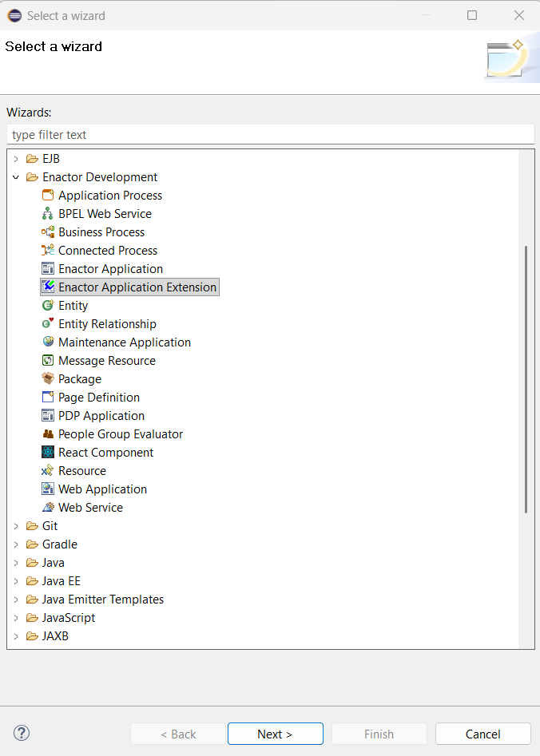Click the Eclipse logo in title bar
The width and height of the screenshot is (540, 756).
click(x=14, y=15)
